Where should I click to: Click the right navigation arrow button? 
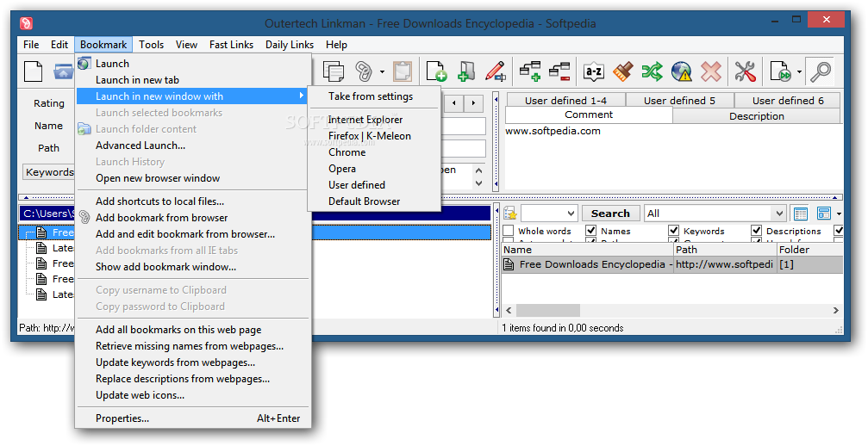click(472, 102)
